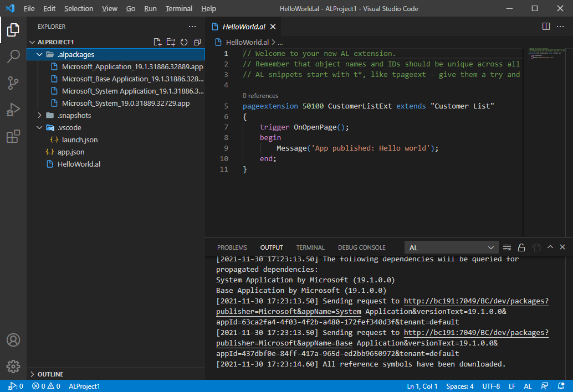
Task: Split the editor to the right
Action: coord(546,27)
